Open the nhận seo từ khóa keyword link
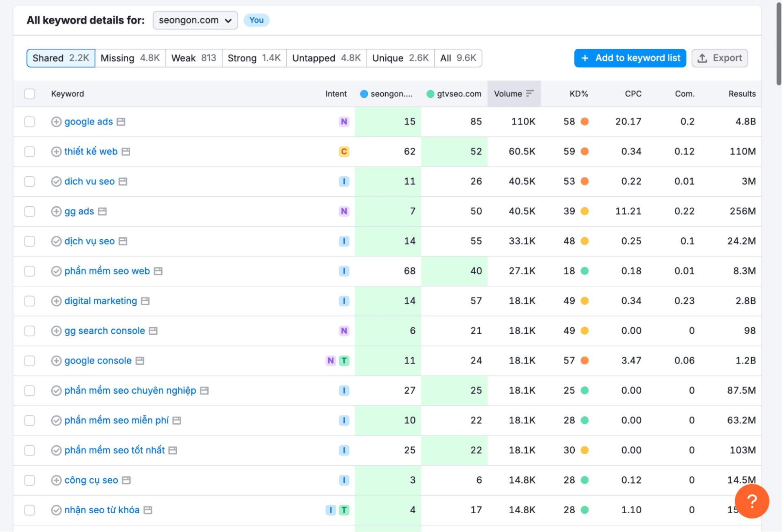The image size is (782, 532). coord(102,510)
